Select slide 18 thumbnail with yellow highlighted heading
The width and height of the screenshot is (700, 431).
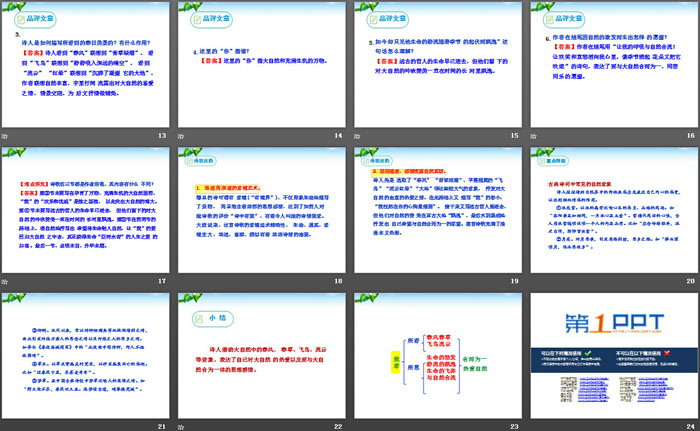click(x=262, y=210)
